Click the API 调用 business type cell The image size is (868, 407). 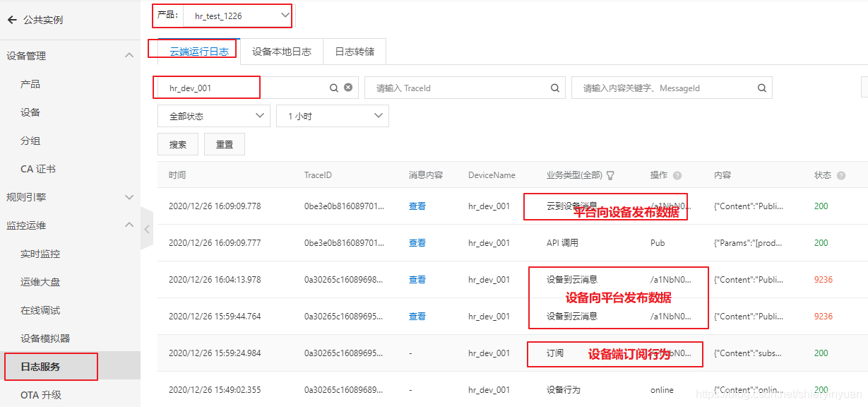[562, 243]
